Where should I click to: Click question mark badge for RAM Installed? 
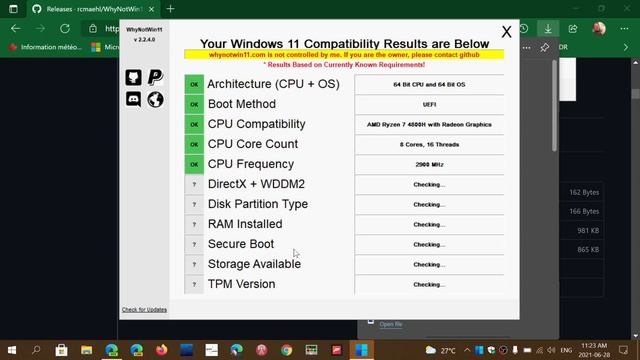[194, 224]
